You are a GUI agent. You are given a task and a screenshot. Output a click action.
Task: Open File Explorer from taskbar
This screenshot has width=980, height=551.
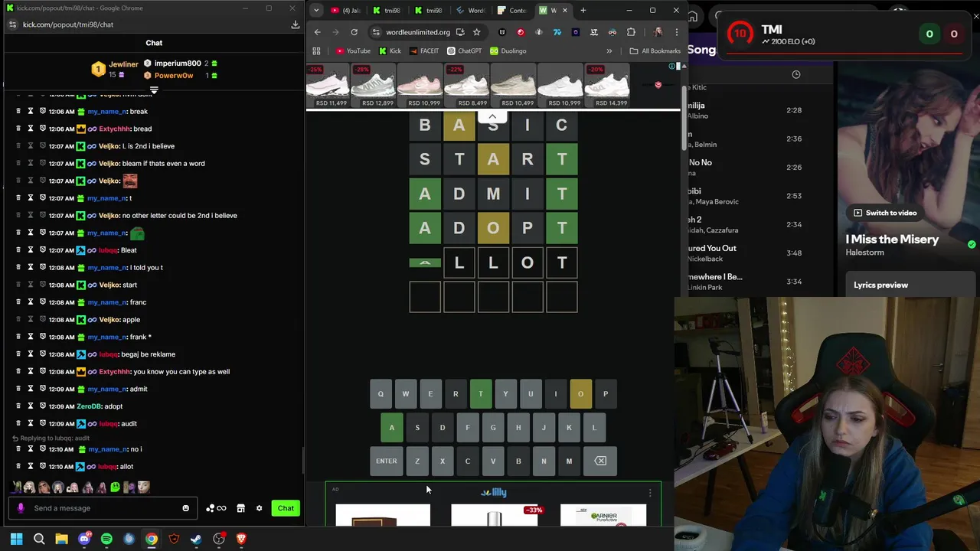[x=61, y=539]
